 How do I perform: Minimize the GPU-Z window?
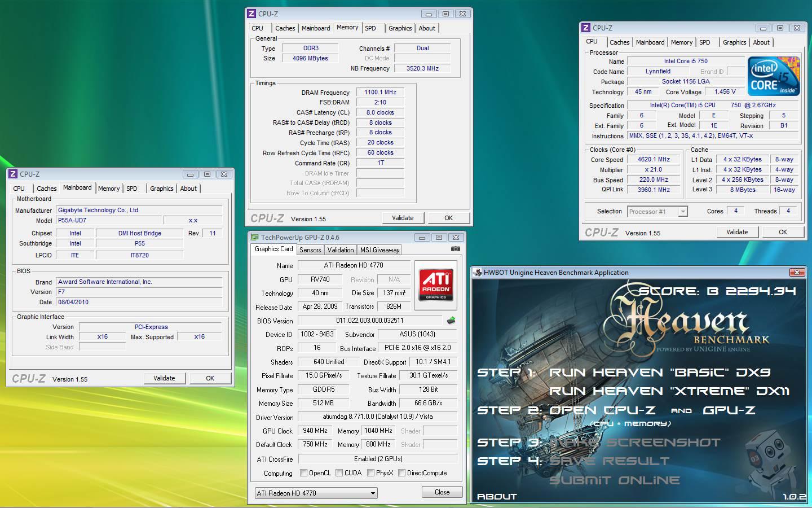422,238
